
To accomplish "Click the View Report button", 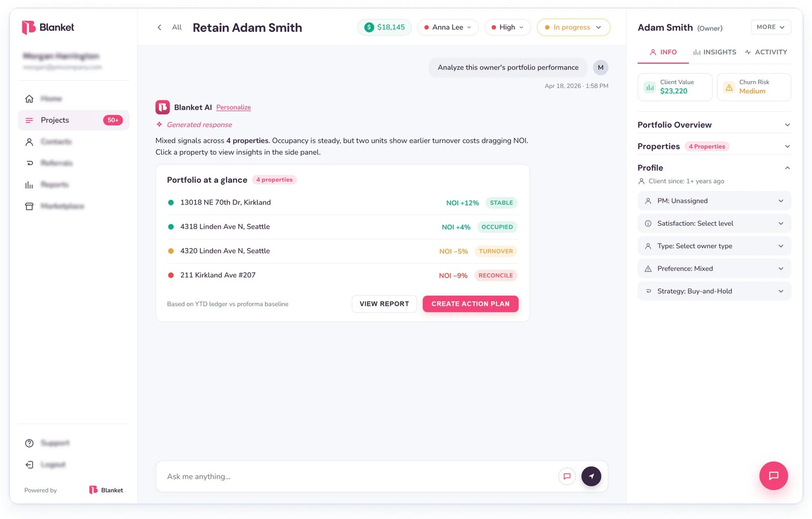I will 384,304.
